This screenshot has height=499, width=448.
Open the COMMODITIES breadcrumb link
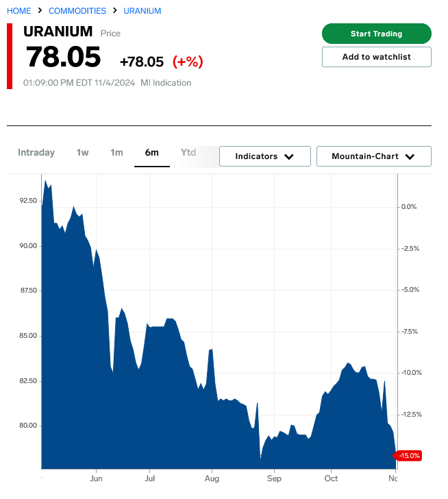(77, 11)
